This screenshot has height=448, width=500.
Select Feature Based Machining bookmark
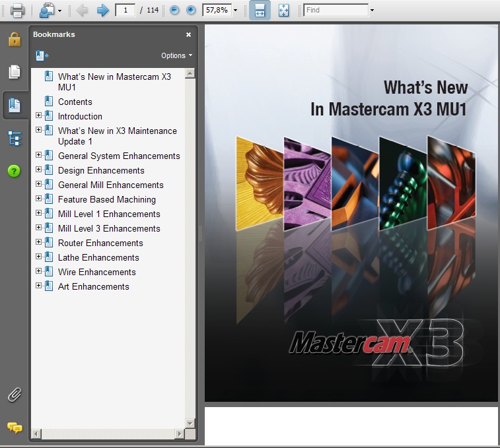pyautogui.click(x=107, y=199)
